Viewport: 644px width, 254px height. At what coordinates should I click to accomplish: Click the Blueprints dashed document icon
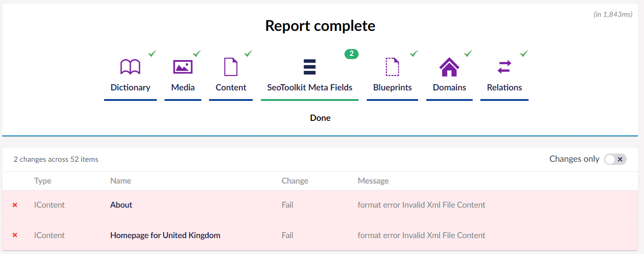coord(392,67)
